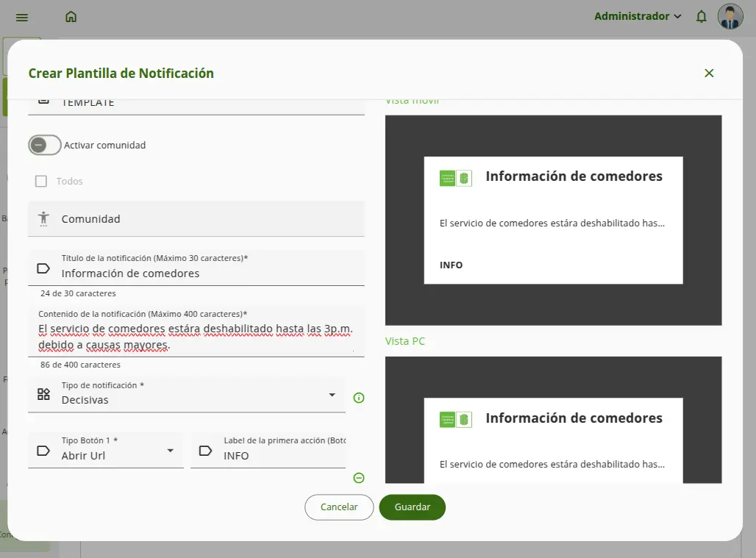The width and height of the screenshot is (756, 558).
Task: Click the person icon beside Comunidad
Action: pyautogui.click(x=41, y=218)
